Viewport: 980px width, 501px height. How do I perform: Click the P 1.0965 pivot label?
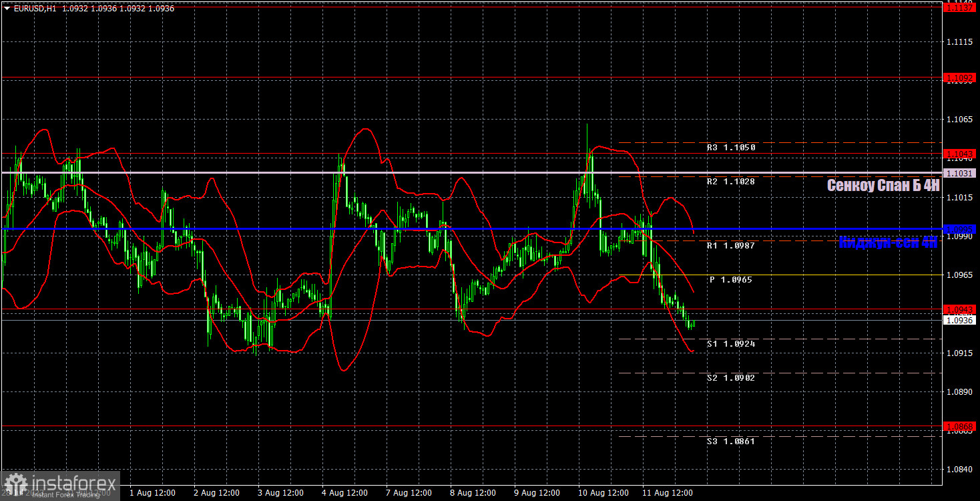tap(731, 280)
